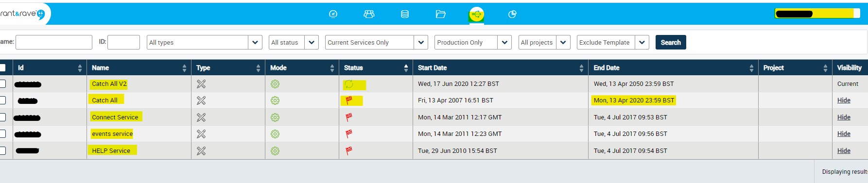
Task: Click the highlighted services arrow icon in top bar
Action: pos(476,15)
